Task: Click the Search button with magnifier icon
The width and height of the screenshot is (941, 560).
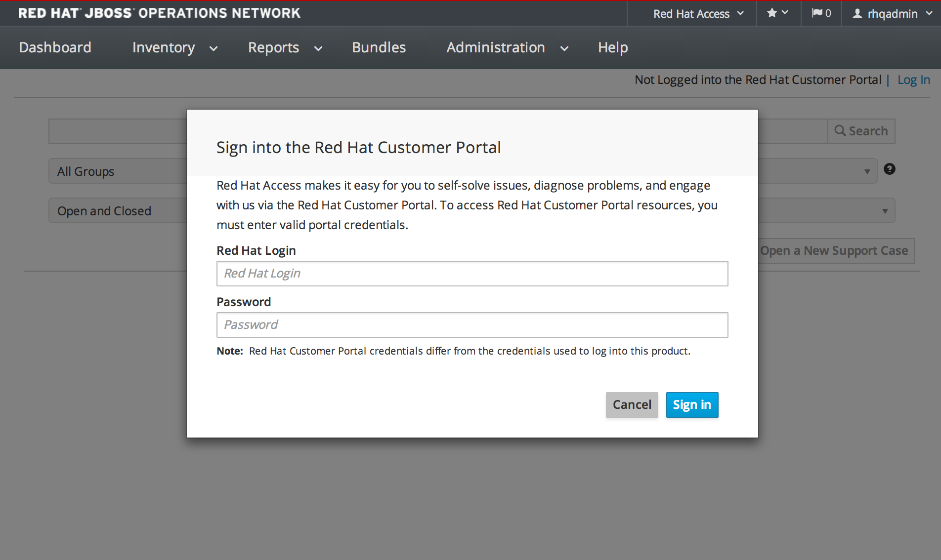Action: (x=861, y=131)
